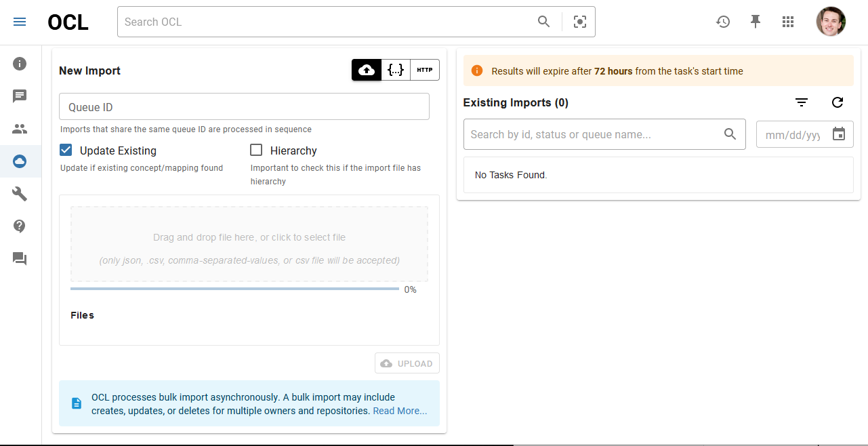868x446 pixels.
Task: Switch to JSON import mode
Action: [x=396, y=70]
